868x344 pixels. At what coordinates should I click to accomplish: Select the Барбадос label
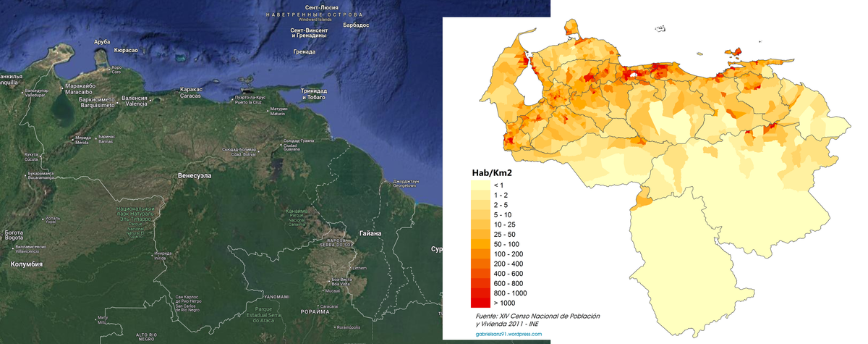pyautogui.click(x=356, y=25)
